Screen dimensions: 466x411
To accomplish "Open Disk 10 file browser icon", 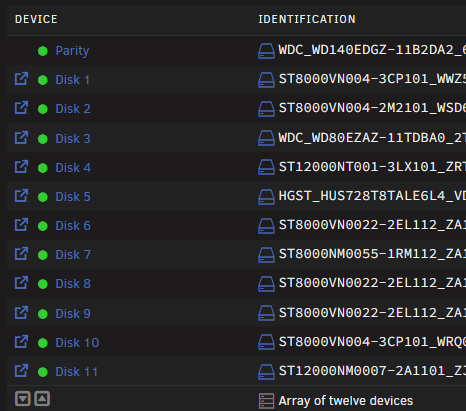I will [21, 342].
